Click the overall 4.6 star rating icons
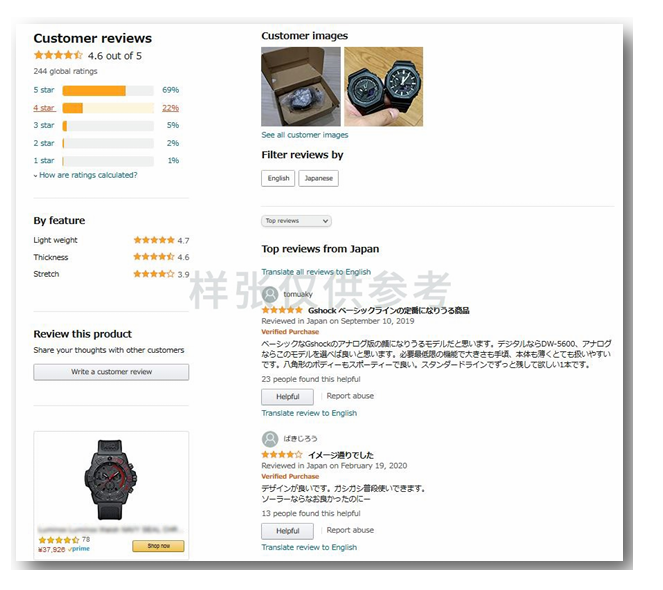663x590 pixels. pos(58,55)
